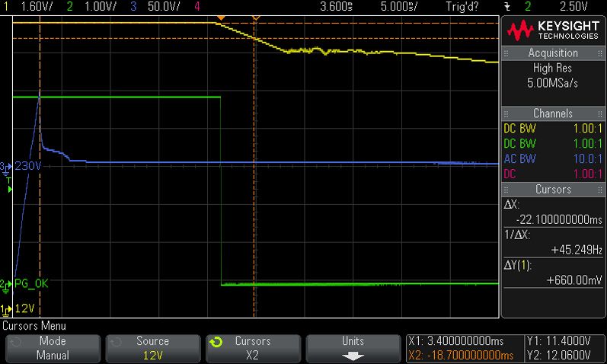This screenshot has height=364, width=607.
Task: Click the 5.00MSa/s sample rate text
Action: pos(552,83)
